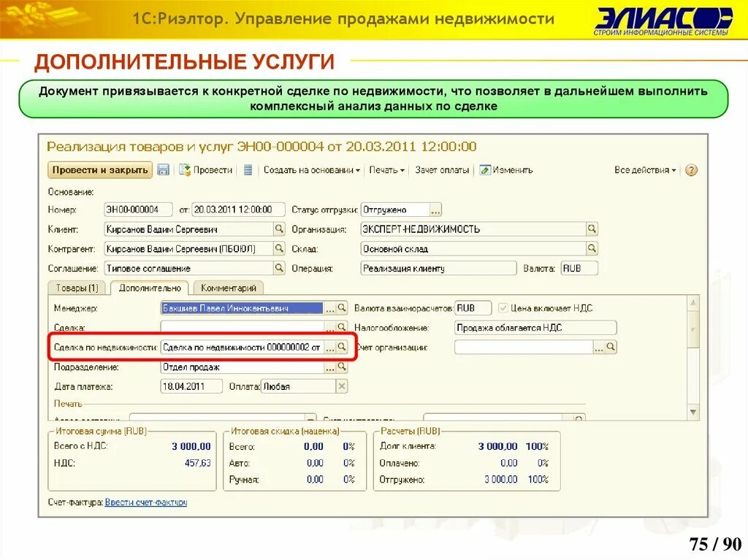This screenshot has width=748, height=560.
Task: Click Налогообложение field Продажа облагается НДС
Action: coord(535,328)
